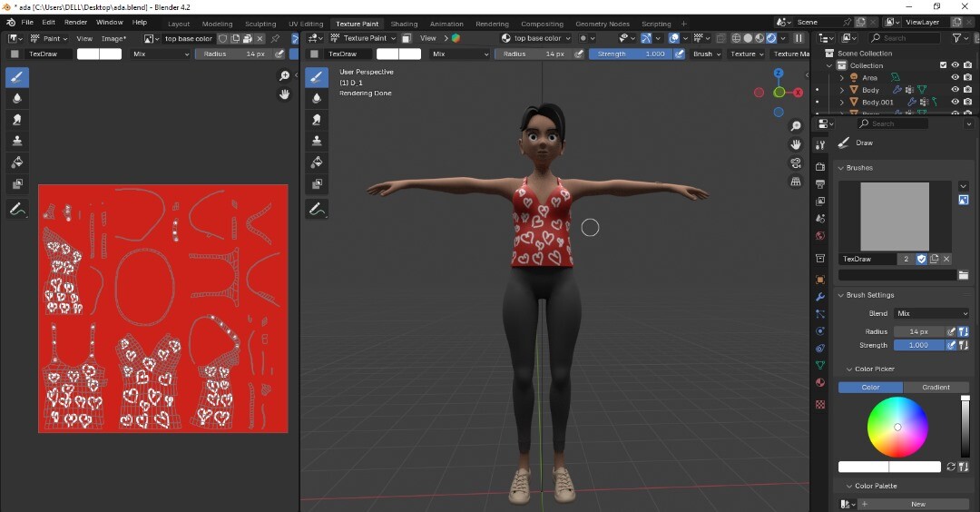Select the Smear tool in 3D viewport toolbar
This screenshot has width=980, height=512.
pos(317,119)
